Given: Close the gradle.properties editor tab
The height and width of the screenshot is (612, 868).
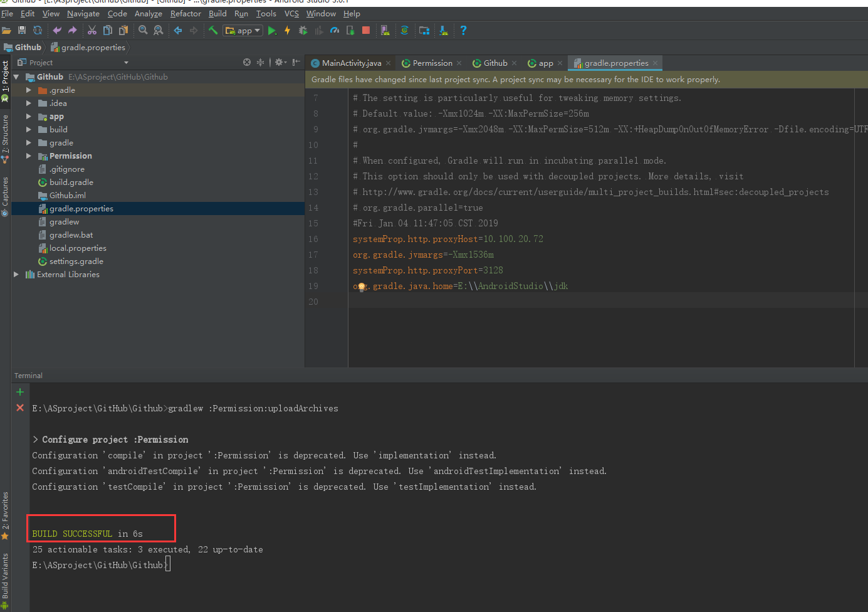Looking at the screenshot, I should tap(655, 63).
